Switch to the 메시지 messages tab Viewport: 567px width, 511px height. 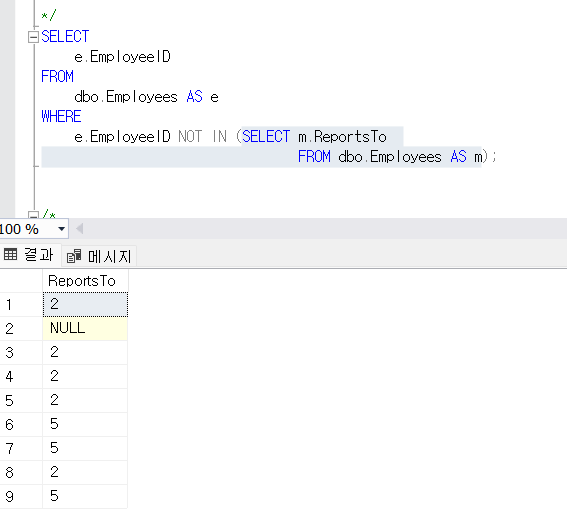pos(99,256)
